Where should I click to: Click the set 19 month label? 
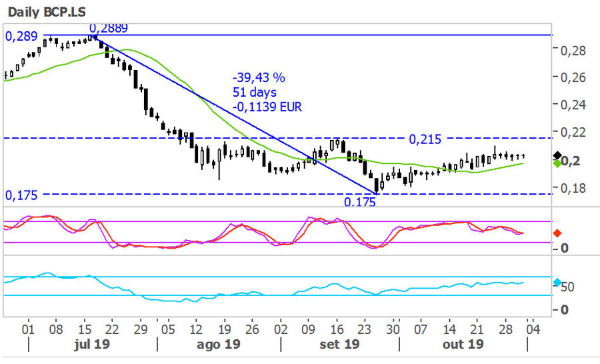click(339, 345)
